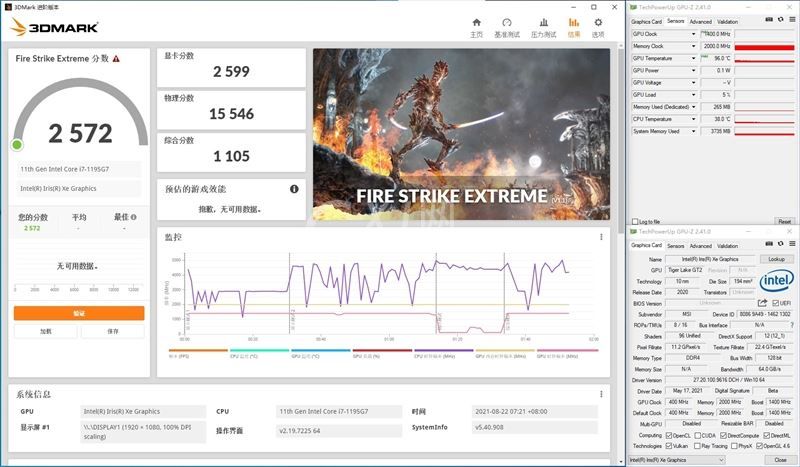Open the GPU Power sensor dropdown
This screenshot has width=800, height=467.
coord(693,70)
